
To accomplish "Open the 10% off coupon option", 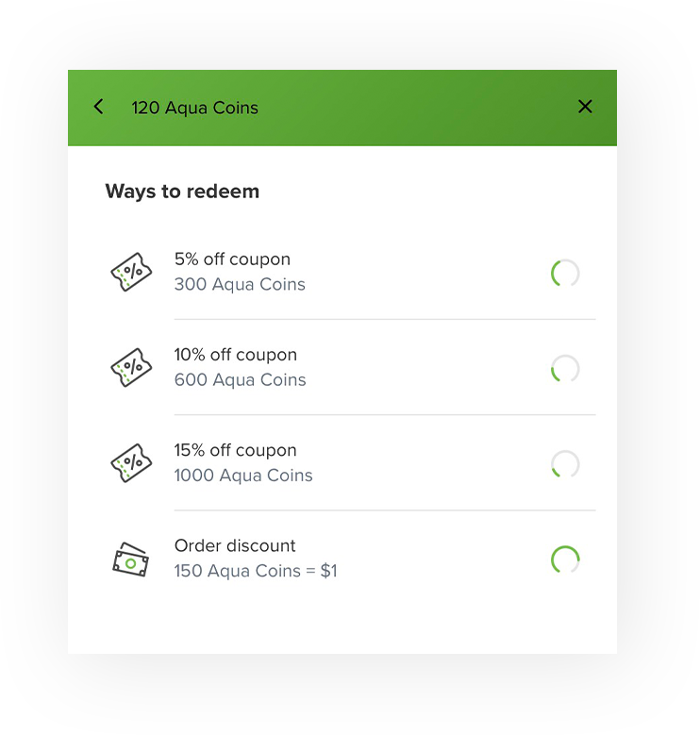I will (x=342, y=368).
